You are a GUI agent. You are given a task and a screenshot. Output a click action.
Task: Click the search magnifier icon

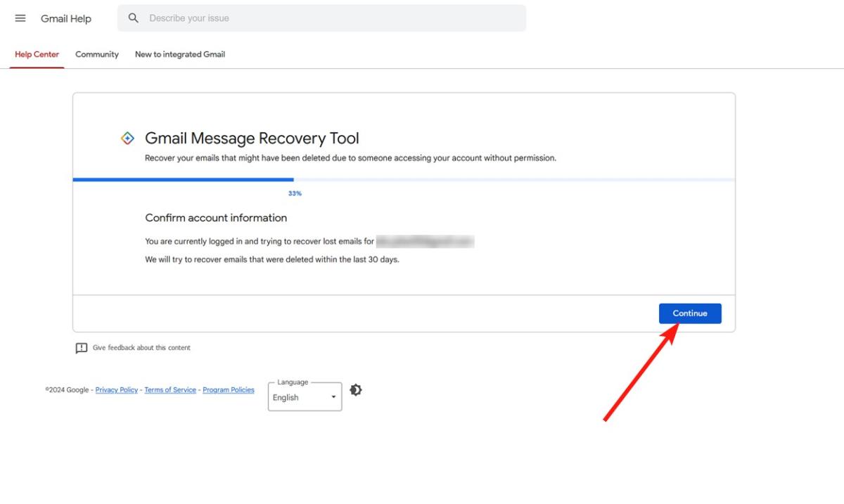point(134,18)
